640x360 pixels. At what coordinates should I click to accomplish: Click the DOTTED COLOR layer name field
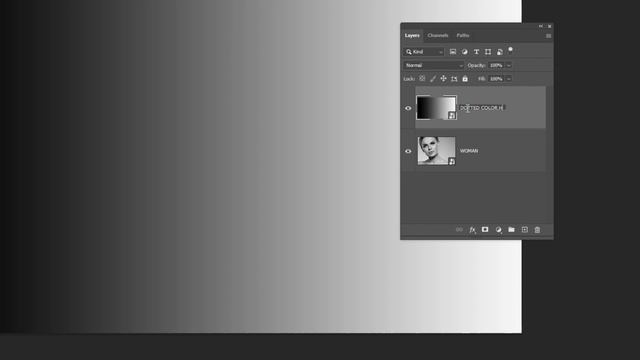[x=482, y=108]
